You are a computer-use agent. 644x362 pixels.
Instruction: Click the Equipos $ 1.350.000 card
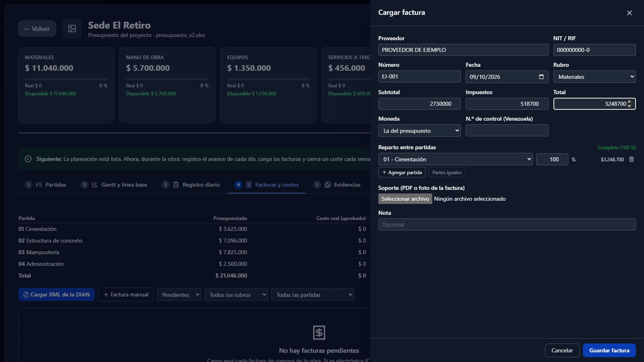click(x=268, y=85)
